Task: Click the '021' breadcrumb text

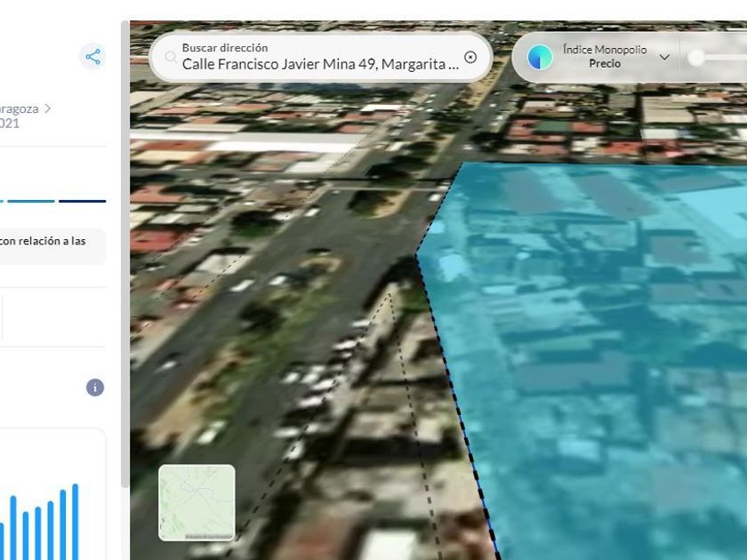Action: click(9, 124)
